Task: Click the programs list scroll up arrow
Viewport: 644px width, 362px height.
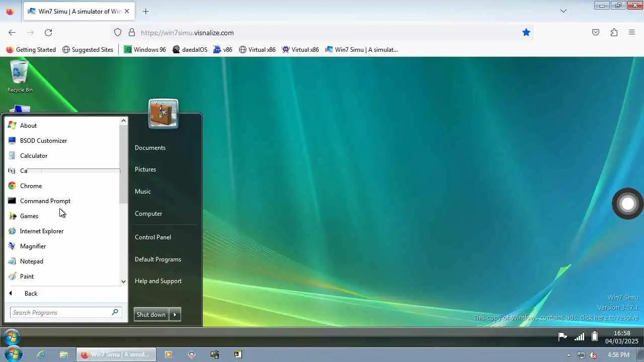Action: tap(123, 121)
